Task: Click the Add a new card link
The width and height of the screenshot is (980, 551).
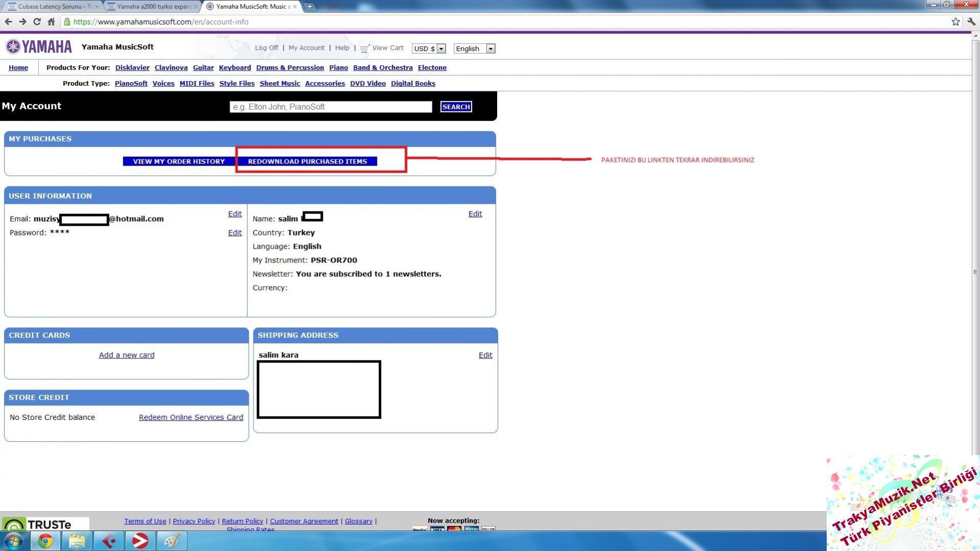Action: [x=126, y=355]
